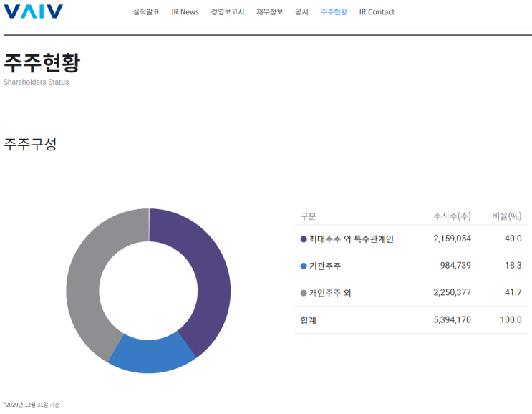The image size is (532, 414).
Task: Click the 18.3 ratio value
Action: (x=513, y=265)
